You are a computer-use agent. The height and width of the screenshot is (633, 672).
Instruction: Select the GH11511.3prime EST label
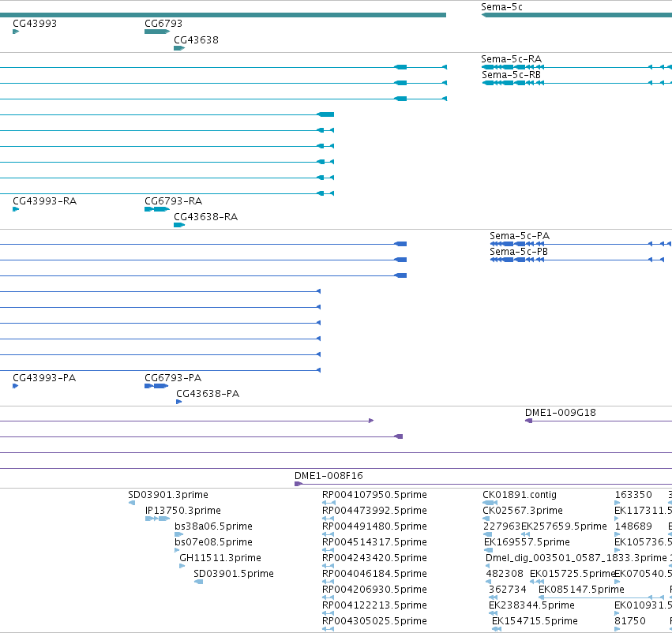coord(220,558)
